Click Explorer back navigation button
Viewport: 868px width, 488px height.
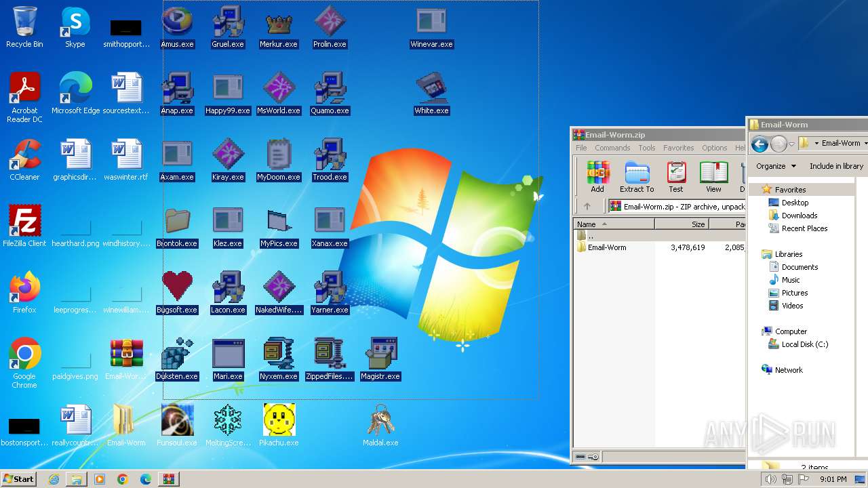tap(759, 144)
